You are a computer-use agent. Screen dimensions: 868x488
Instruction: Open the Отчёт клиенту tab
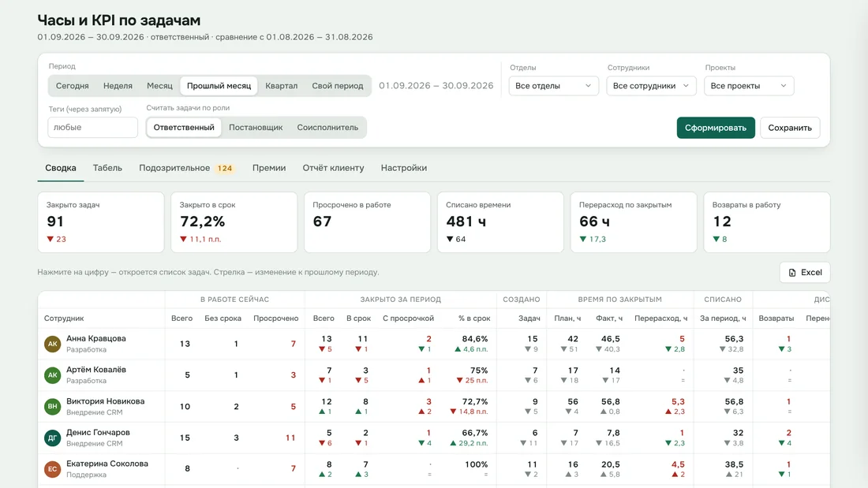[333, 168]
